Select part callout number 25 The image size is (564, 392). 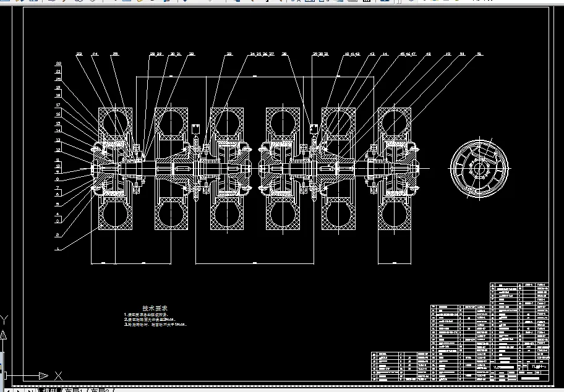point(115,54)
